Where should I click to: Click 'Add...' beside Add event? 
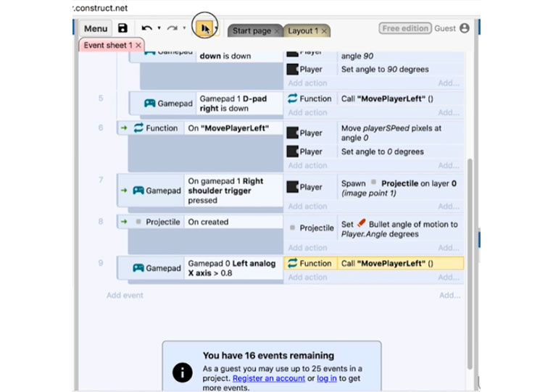click(x=449, y=296)
